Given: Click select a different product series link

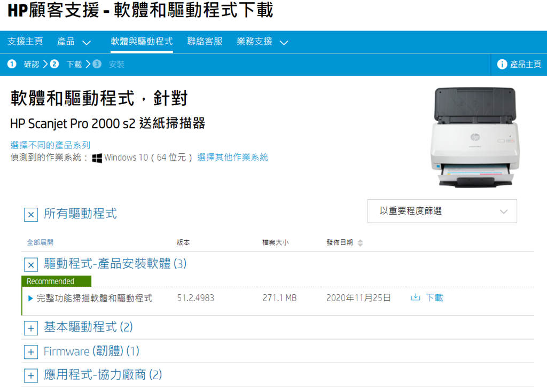Looking at the screenshot, I should 50,145.
